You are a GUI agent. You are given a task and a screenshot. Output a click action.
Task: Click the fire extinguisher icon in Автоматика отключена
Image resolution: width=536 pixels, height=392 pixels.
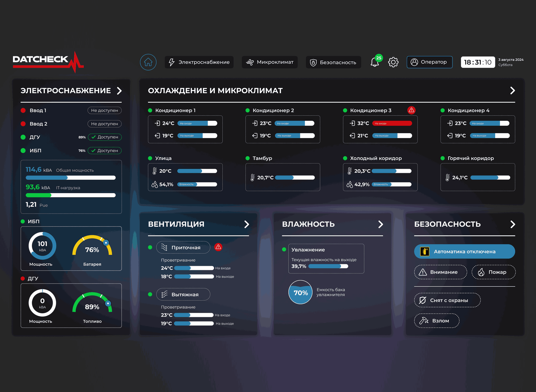(424, 252)
